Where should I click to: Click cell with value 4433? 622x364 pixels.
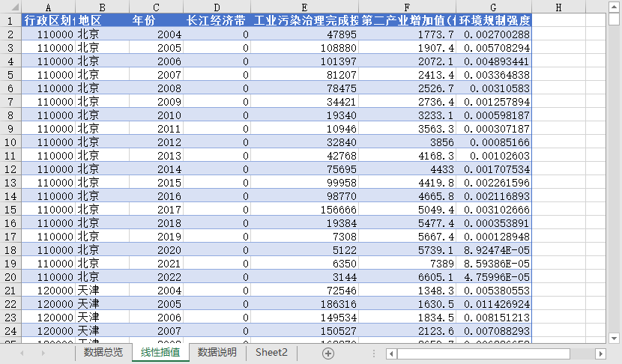[408, 169]
